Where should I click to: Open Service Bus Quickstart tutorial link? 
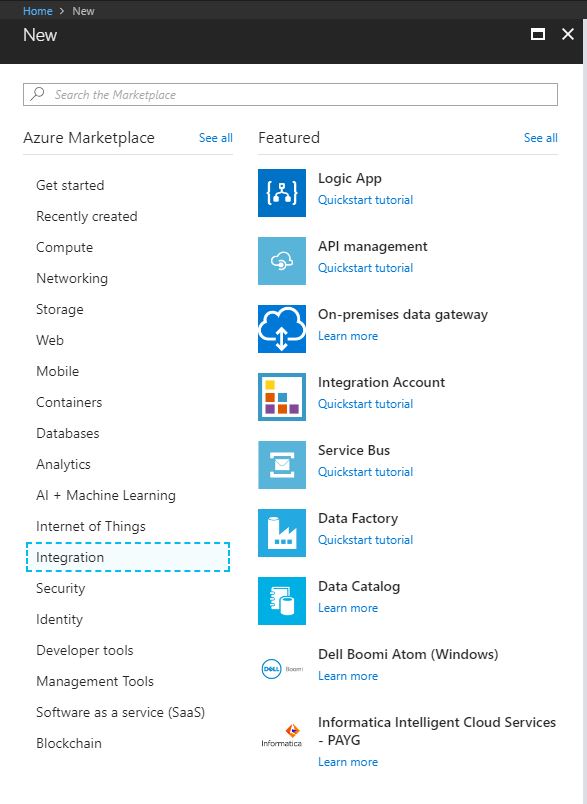(x=365, y=472)
